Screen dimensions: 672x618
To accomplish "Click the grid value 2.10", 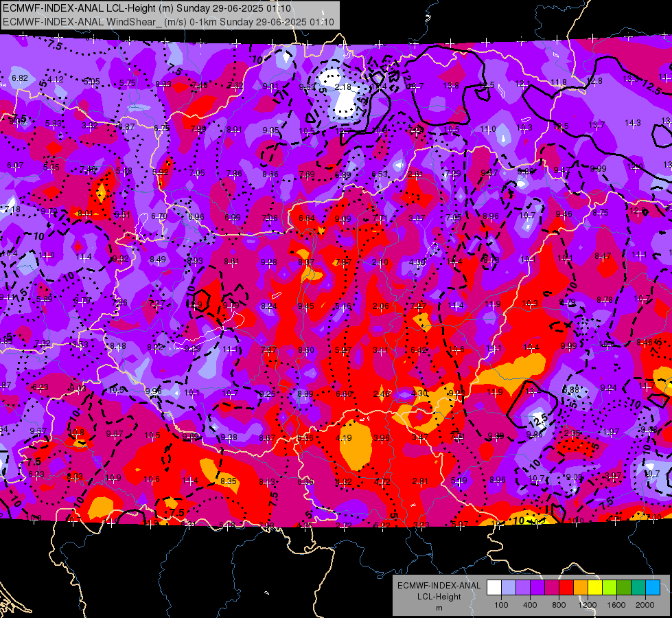I will [x=380, y=262].
